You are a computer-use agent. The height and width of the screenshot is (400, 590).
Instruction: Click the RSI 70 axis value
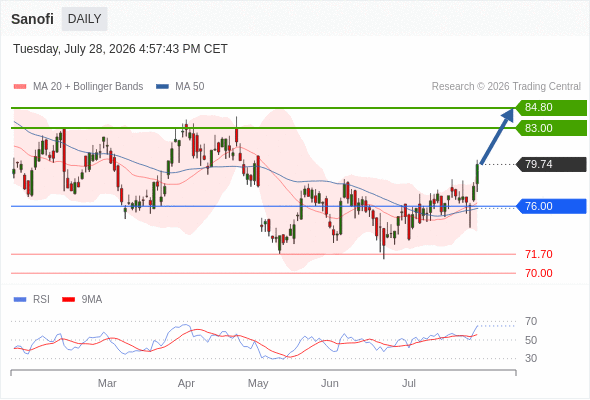[x=531, y=321]
